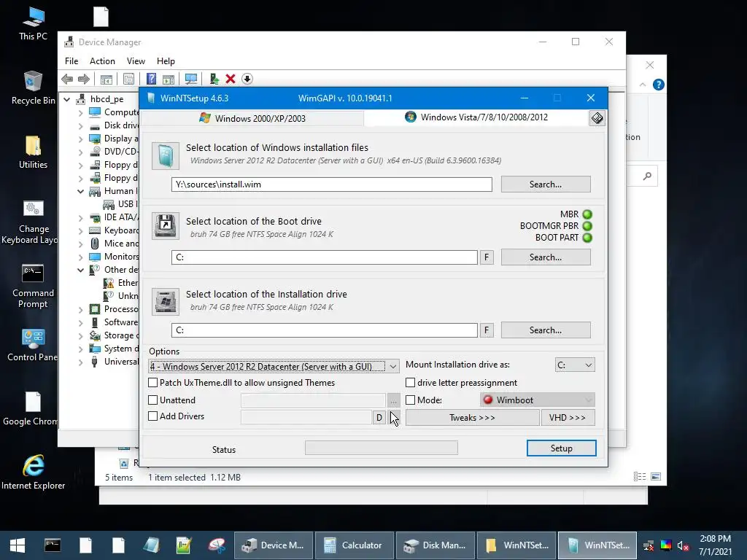
Task: Open Properties icon in Device Manager toolbar
Action: click(128, 79)
